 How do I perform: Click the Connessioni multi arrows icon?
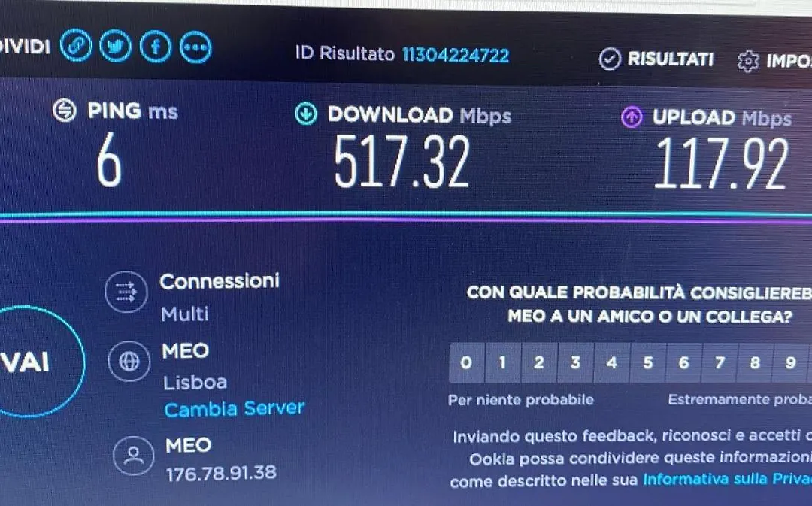pyautogui.click(x=126, y=292)
